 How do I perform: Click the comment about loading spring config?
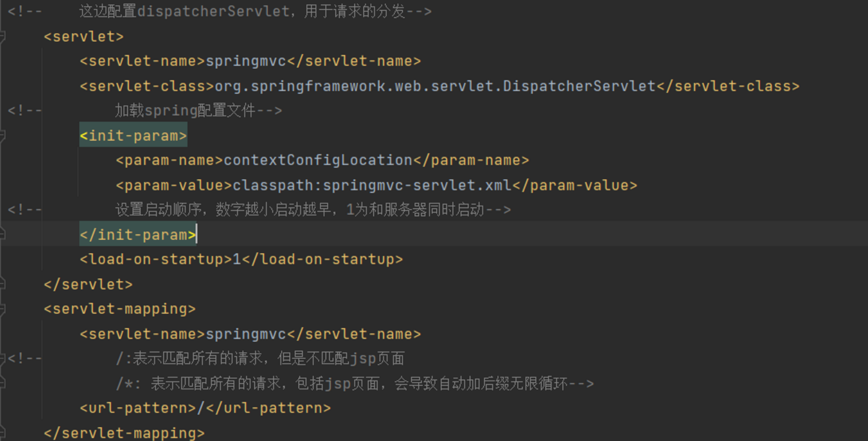[197, 111]
